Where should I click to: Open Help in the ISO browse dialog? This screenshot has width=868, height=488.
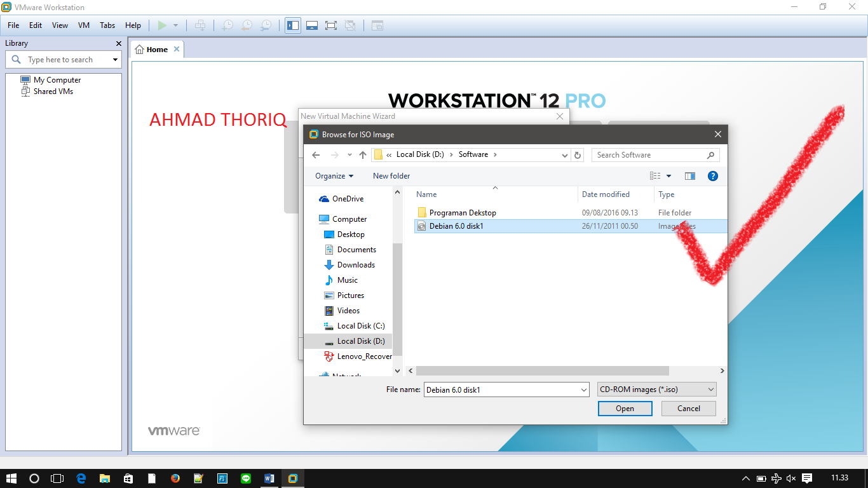coord(712,176)
